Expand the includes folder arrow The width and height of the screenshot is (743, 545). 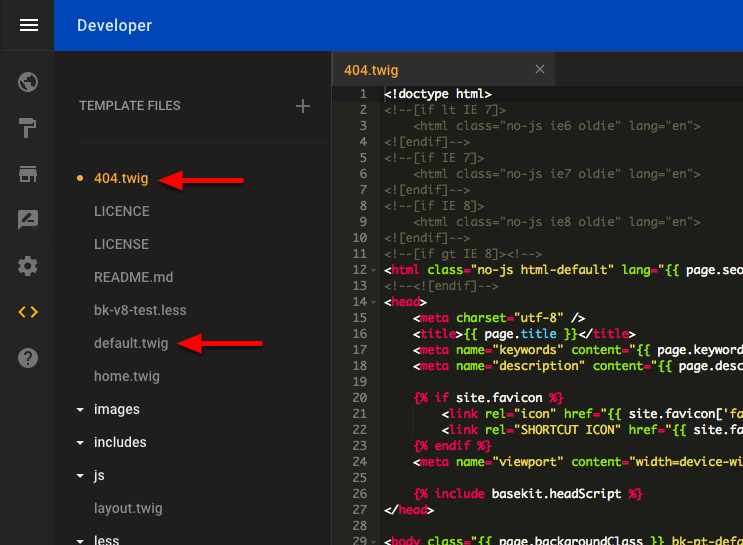tap(80, 443)
